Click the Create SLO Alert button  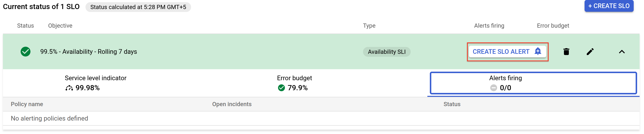[x=507, y=52]
